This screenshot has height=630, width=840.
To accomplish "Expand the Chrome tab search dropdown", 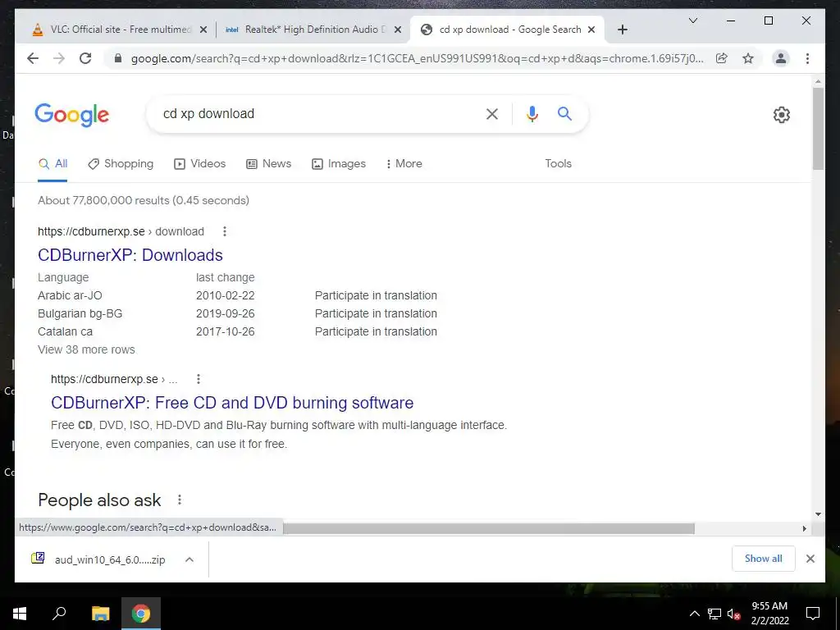I will 692,21.
